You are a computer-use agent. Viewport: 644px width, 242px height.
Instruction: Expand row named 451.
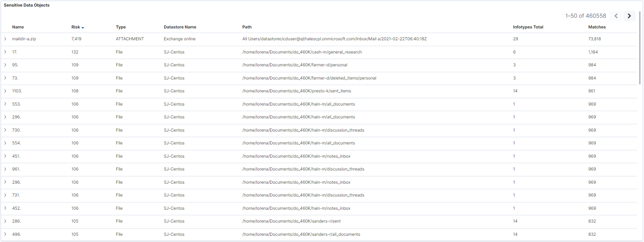click(5, 156)
